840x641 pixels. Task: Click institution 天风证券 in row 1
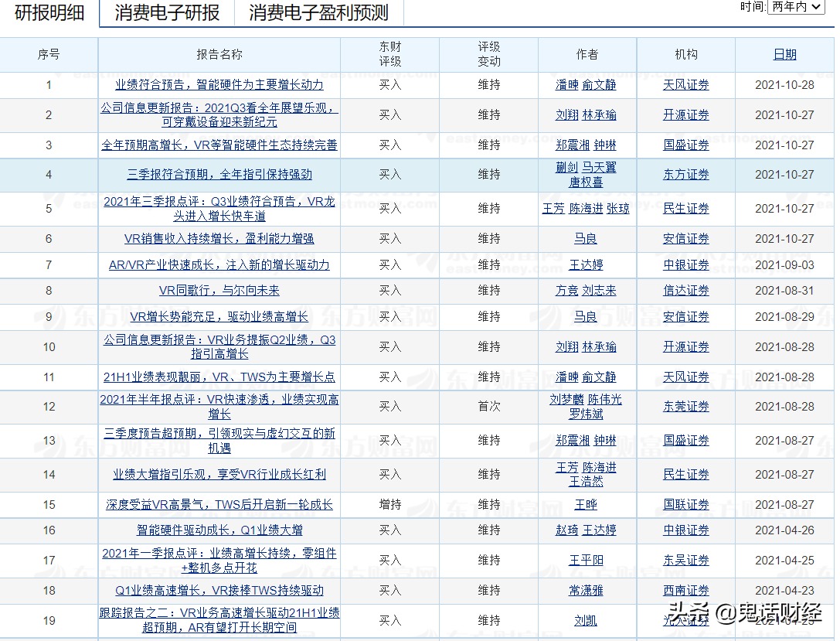(x=686, y=85)
